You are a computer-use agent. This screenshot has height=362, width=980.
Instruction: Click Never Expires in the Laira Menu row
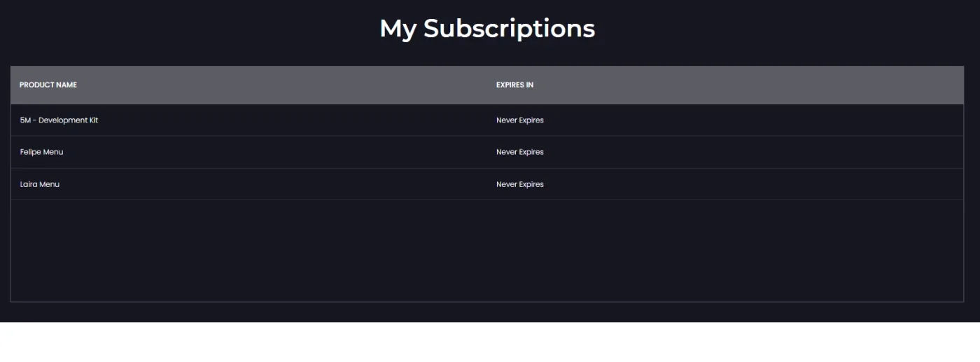[520, 184]
